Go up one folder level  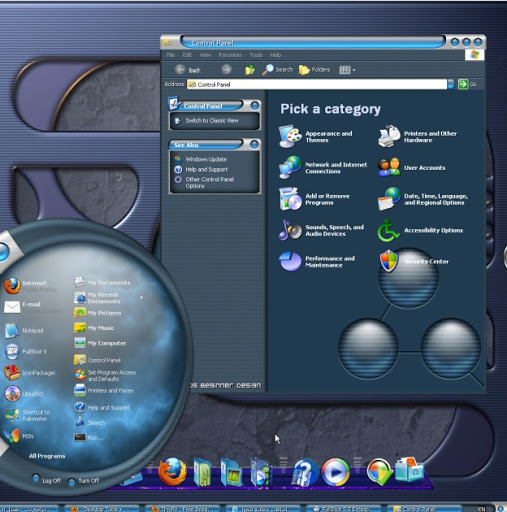[x=250, y=70]
